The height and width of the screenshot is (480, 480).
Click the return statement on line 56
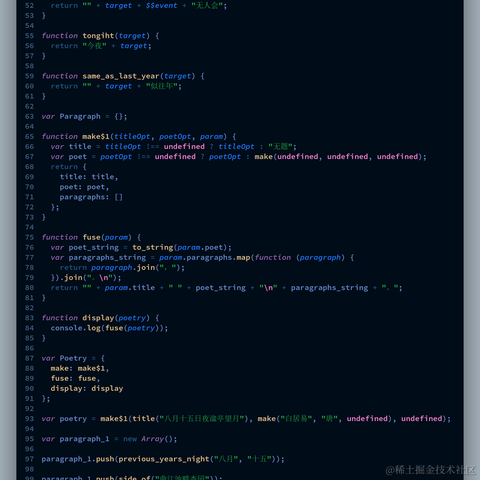click(x=101, y=46)
